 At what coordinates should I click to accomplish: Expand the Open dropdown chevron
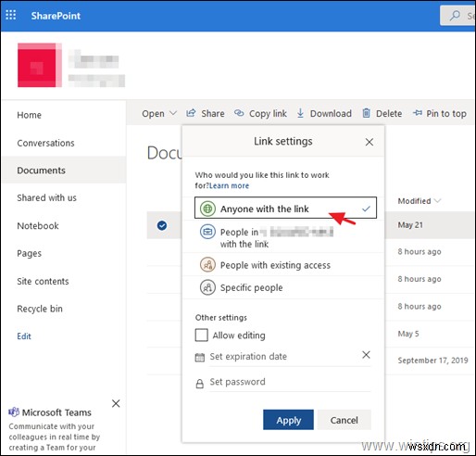pos(173,113)
